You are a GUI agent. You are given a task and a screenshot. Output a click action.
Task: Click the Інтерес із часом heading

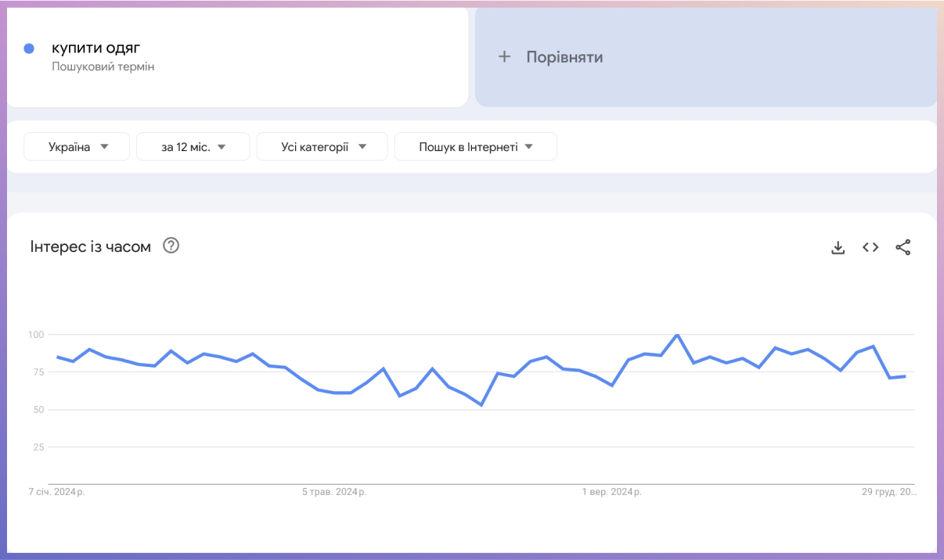point(90,246)
